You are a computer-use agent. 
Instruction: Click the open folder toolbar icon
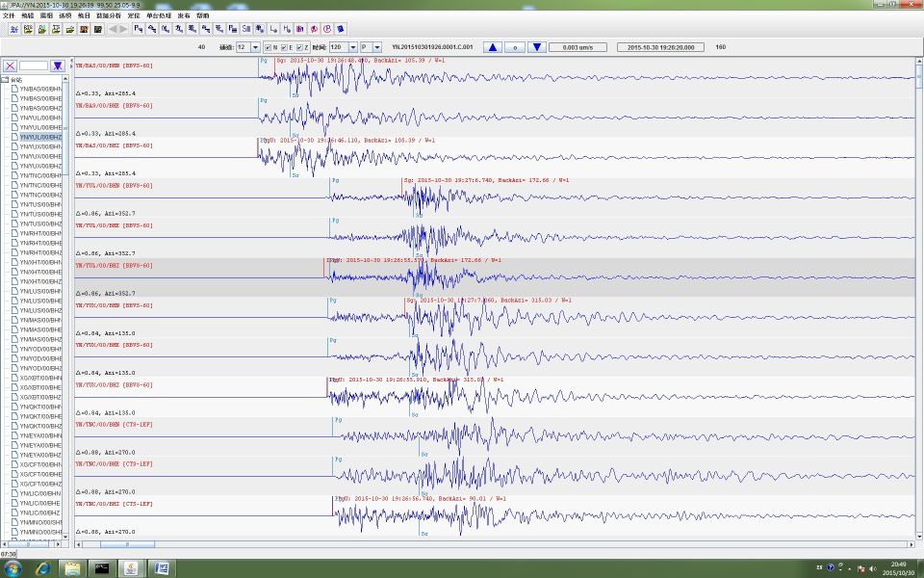click(x=70, y=30)
